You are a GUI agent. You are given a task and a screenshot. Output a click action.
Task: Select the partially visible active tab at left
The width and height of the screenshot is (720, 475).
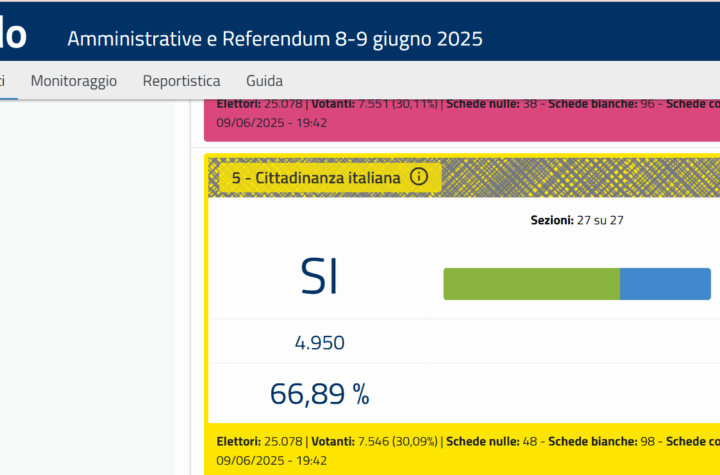coord(6,81)
